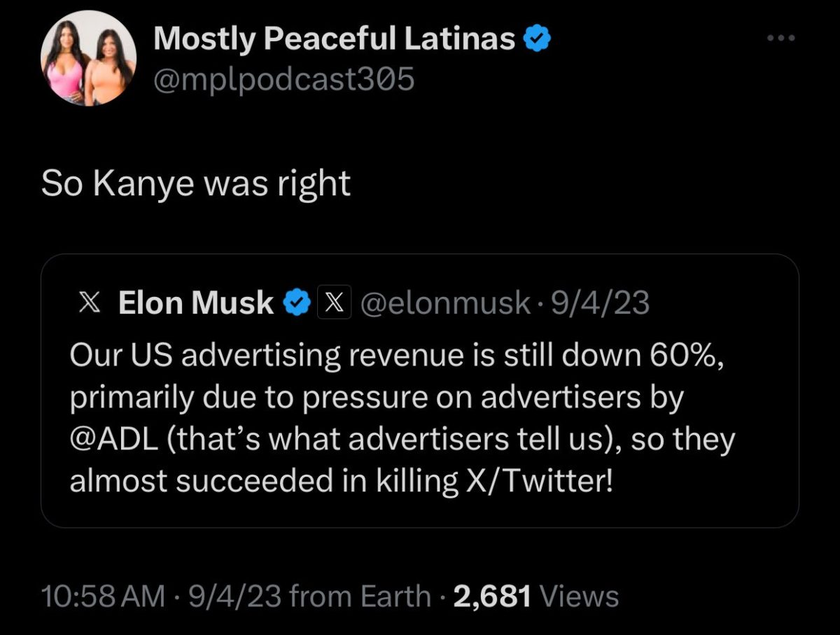Click the 10:58 AM timestamp
The width and height of the screenshot is (840, 635).
pyautogui.click(x=104, y=596)
